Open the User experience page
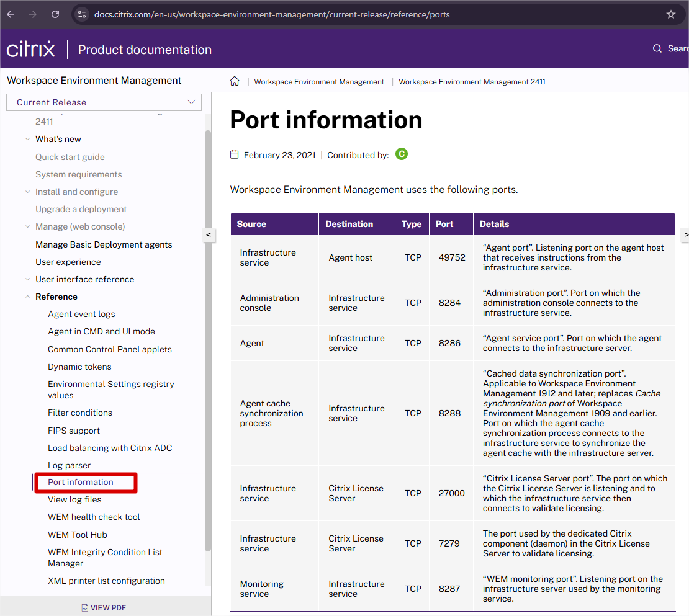Image resolution: width=689 pixels, height=616 pixels. click(x=68, y=262)
